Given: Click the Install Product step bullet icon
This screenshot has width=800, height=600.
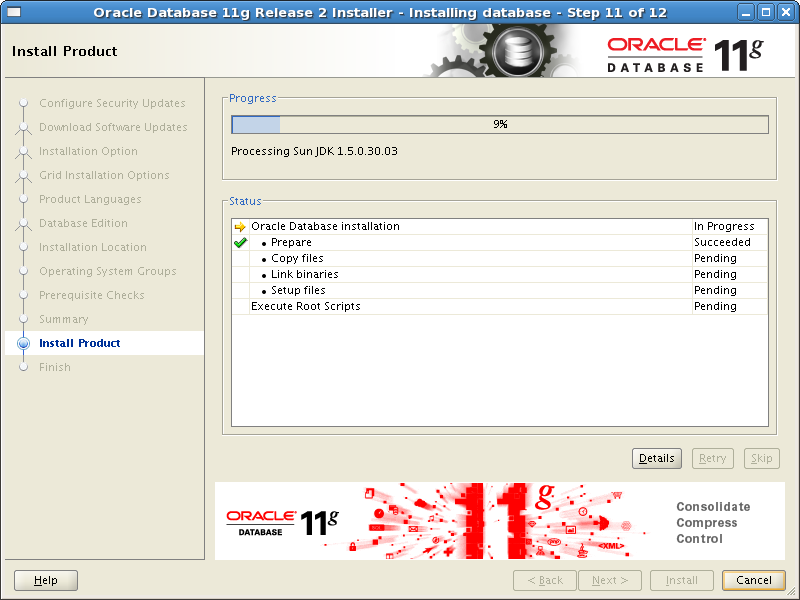Looking at the screenshot, I should coord(23,343).
